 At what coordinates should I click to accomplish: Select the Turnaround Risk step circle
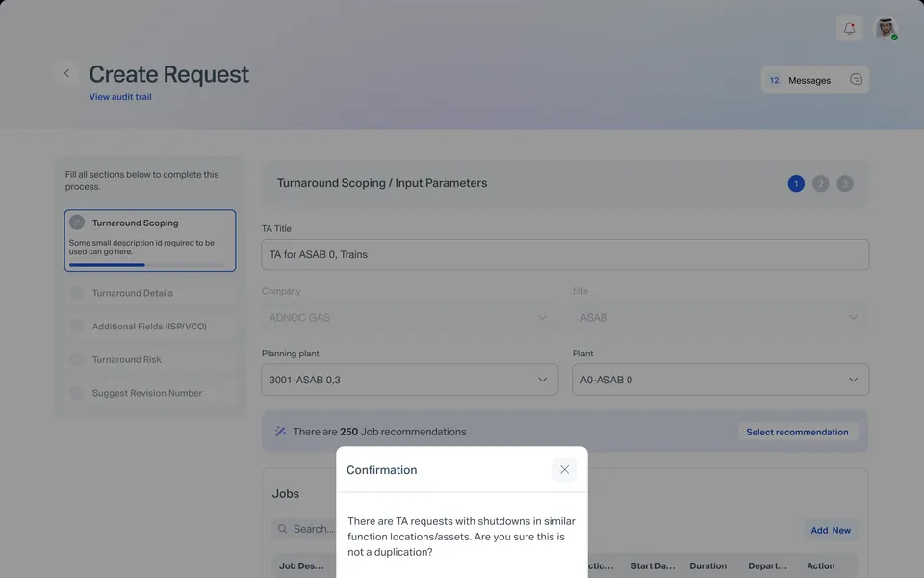[77, 359]
